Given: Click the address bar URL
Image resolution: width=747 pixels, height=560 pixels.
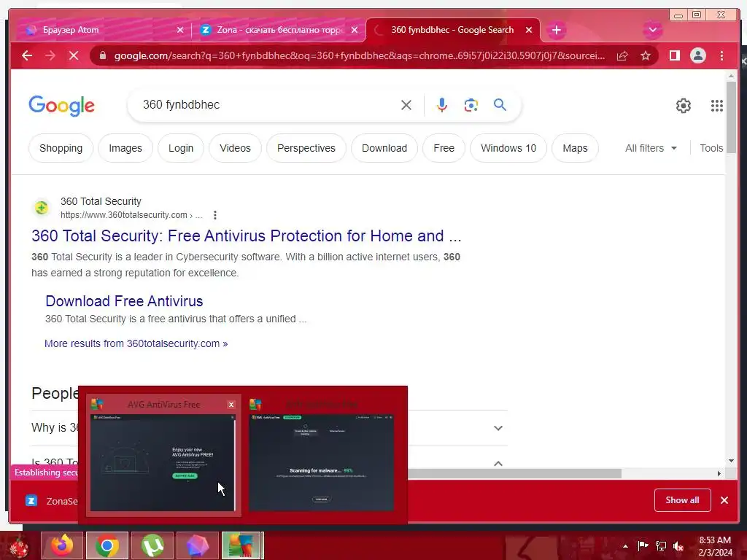Looking at the screenshot, I should coord(359,55).
